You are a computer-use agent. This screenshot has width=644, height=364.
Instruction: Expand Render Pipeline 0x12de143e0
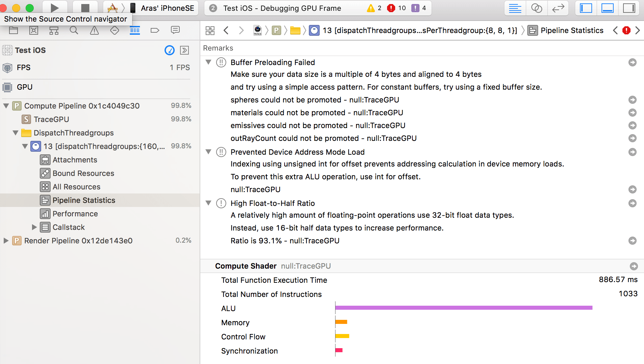(6, 241)
